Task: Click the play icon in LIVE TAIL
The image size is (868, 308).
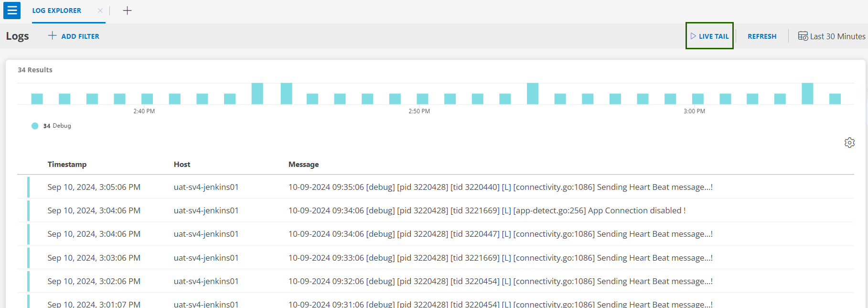Action: coord(693,36)
